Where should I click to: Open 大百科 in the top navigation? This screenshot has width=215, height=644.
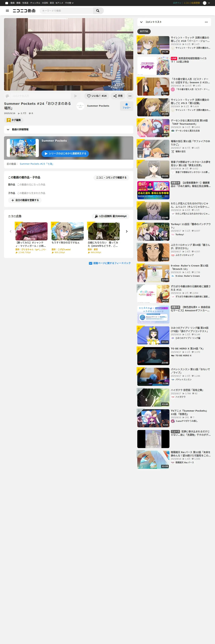[x=45, y=3]
